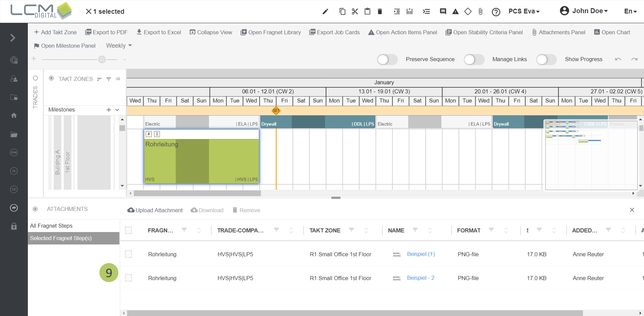Expand the PCS Eva project dropdown
This screenshot has height=316, width=644.
(524, 11)
